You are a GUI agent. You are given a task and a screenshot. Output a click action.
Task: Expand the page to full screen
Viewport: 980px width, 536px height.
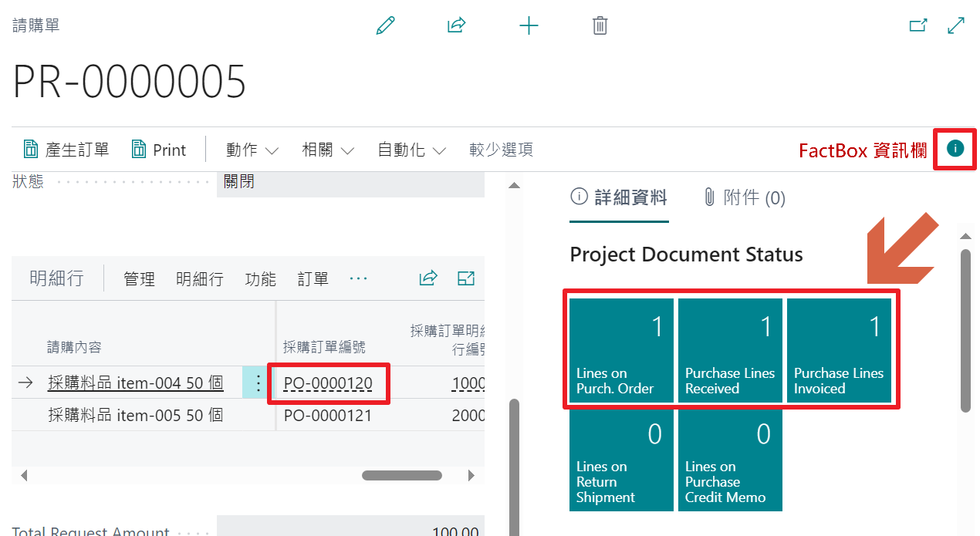coord(956,25)
